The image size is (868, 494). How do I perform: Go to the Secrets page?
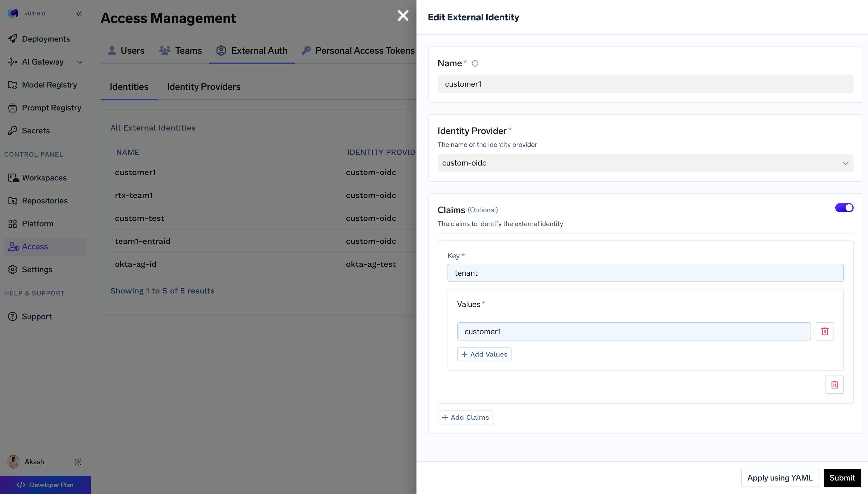[x=36, y=131]
